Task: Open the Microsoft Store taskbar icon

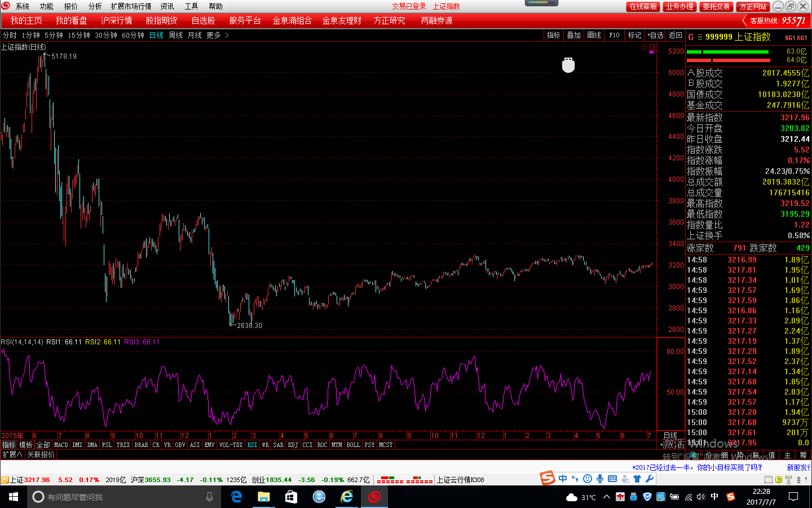Action: click(x=291, y=497)
